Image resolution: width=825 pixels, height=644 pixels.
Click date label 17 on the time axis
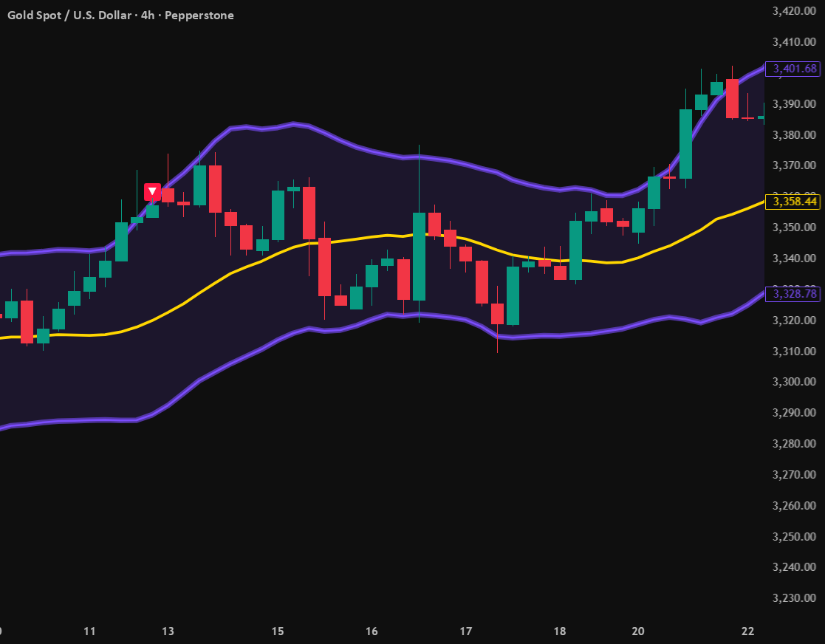pyautogui.click(x=466, y=631)
